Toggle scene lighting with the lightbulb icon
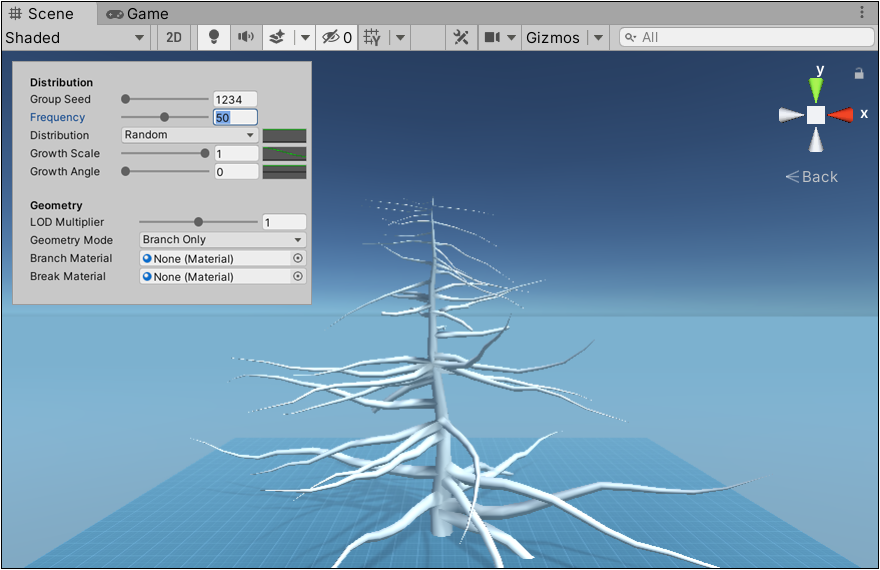 click(213, 38)
